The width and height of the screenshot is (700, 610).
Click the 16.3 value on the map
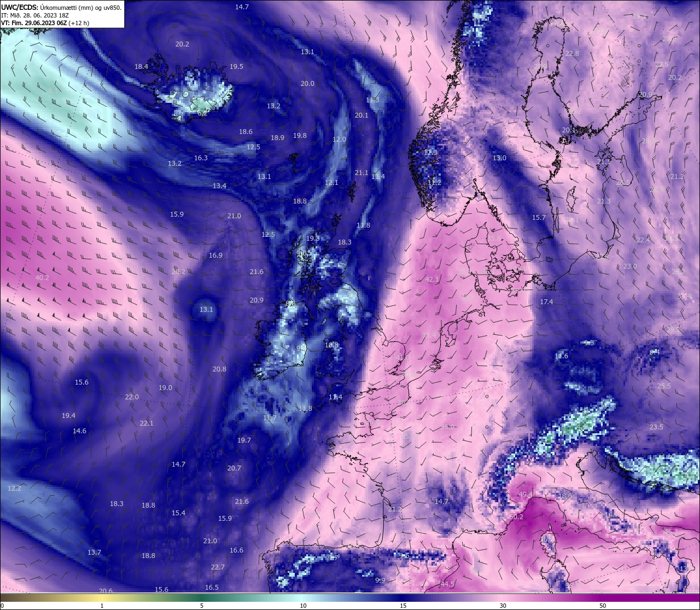(x=201, y=158)
